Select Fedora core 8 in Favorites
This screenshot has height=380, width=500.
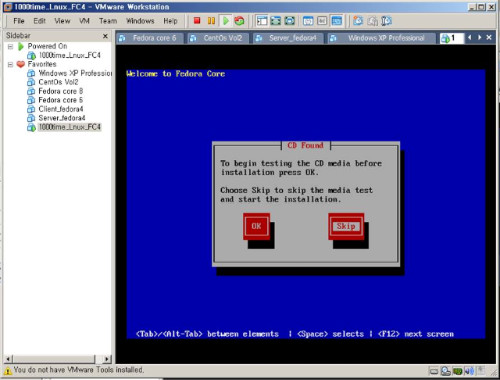pos(61,91)
